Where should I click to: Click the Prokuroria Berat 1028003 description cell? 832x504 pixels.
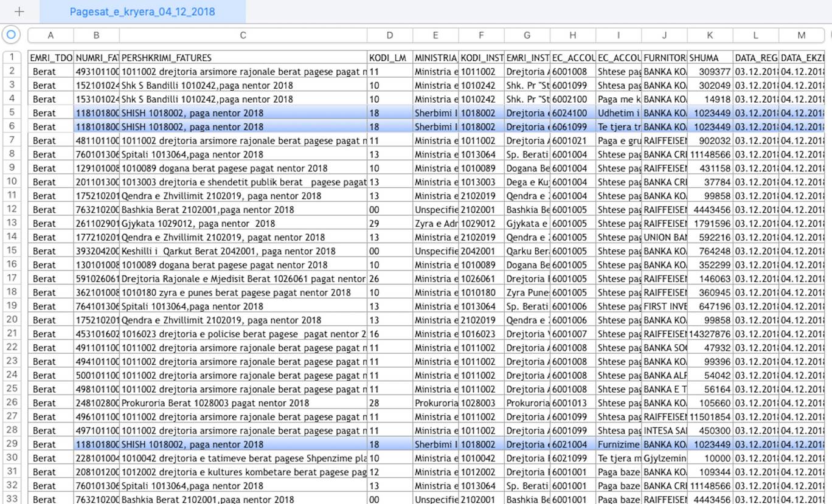[x=243, y=402]
